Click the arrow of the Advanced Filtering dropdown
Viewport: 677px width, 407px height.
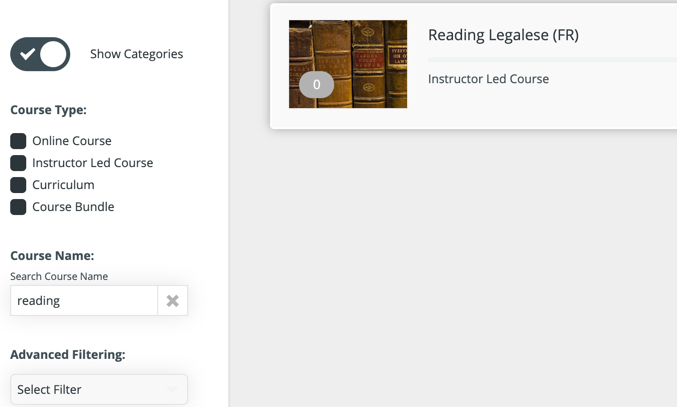click(172, 389)
